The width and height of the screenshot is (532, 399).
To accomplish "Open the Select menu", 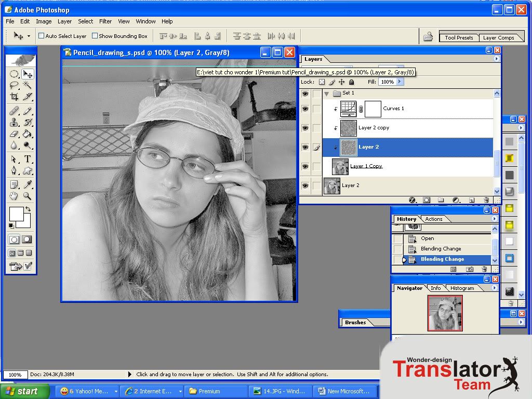I will pyautogui.click(x=86, y=21).
